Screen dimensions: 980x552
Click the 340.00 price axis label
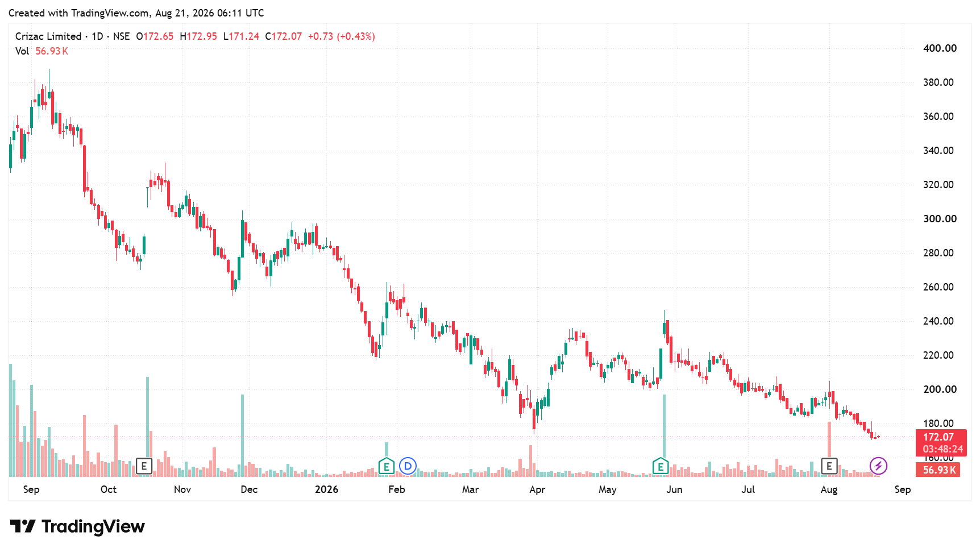[x=939, y=151]
